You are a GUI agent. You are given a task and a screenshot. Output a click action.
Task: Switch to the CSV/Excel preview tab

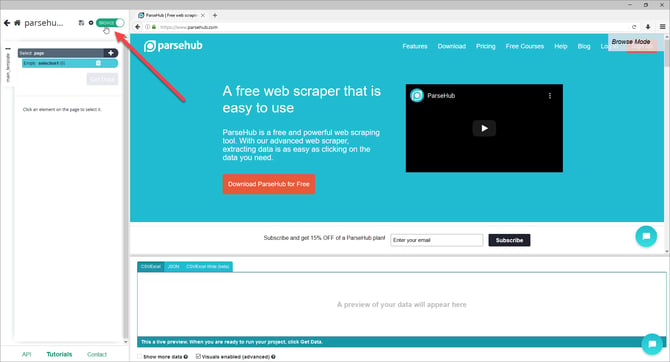click(x=151, y=267)
